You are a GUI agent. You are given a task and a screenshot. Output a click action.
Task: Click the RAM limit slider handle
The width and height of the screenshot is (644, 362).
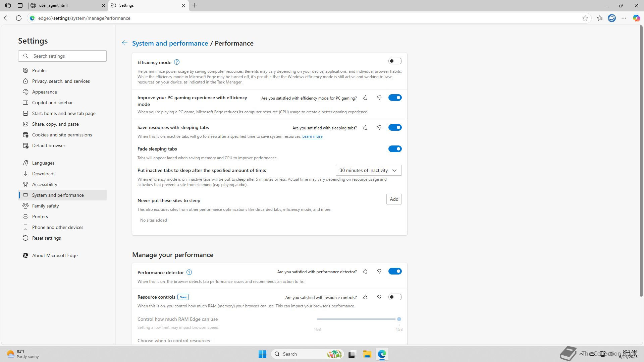pos(399,319)
